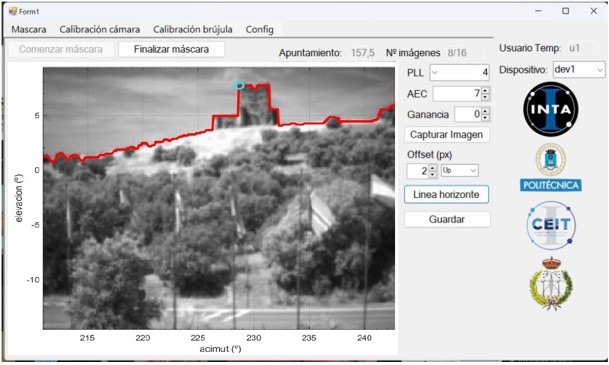The width and height of the screenshot is (609, 365).
Task: Click the Guardar button
Action: (x=447, y=219)
